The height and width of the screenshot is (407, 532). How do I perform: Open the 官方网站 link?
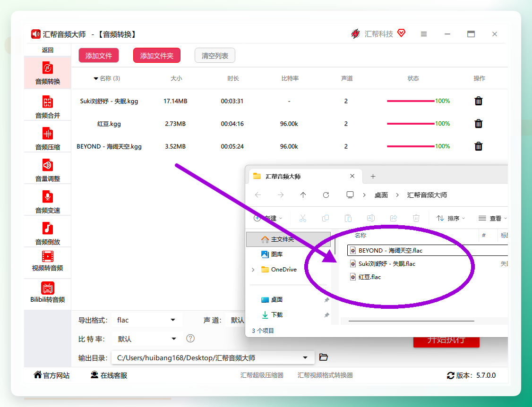[x=51, y=375]
